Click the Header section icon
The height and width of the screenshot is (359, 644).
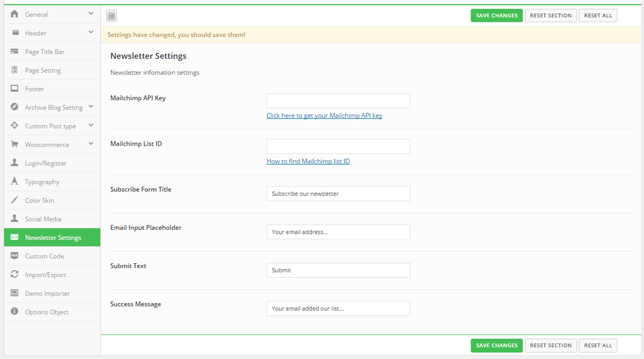(x=15, y=33)
